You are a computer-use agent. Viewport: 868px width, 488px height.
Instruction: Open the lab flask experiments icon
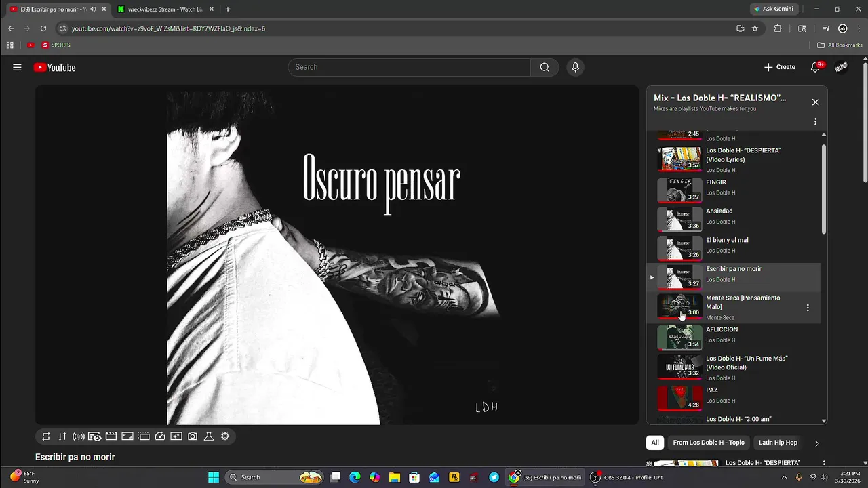click(209, 436)
